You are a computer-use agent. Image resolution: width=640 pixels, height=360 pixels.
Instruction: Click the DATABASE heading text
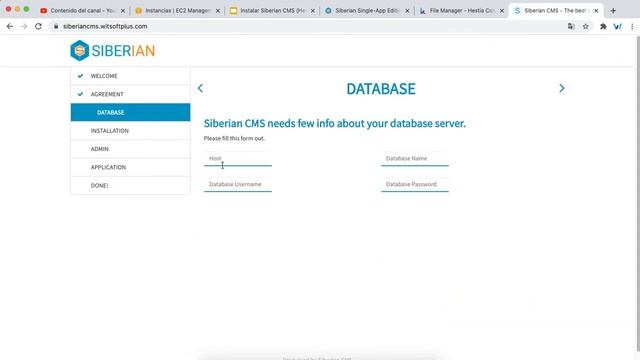coord(381,89)
